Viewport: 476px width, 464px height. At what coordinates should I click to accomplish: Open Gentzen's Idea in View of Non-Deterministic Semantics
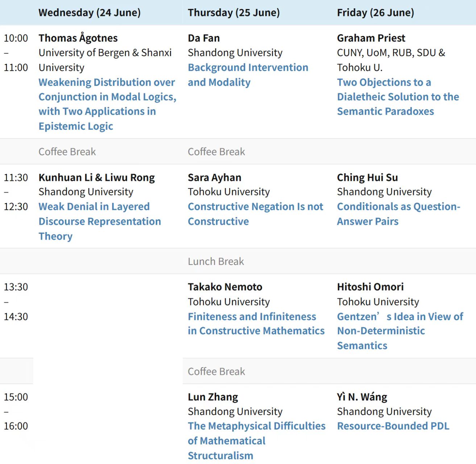(400, 331)
